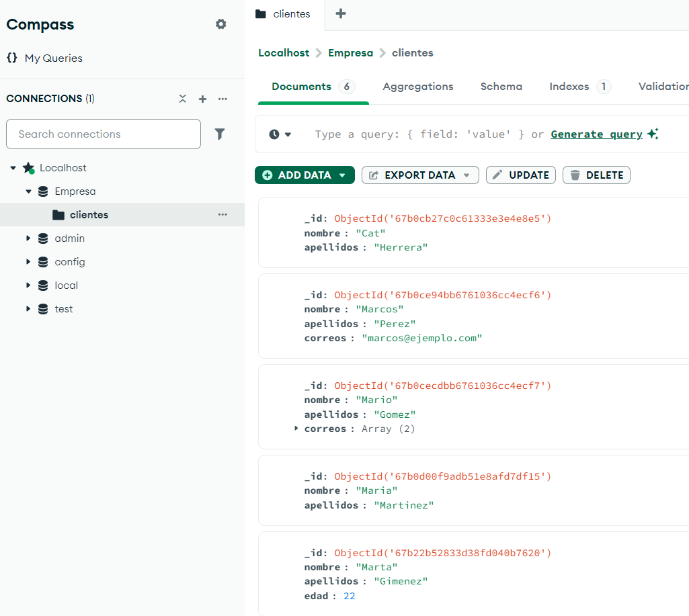Viewport: 689px width, 616px height.
Task: Open the ADD DATA dropdown
Action: (305, 175)
